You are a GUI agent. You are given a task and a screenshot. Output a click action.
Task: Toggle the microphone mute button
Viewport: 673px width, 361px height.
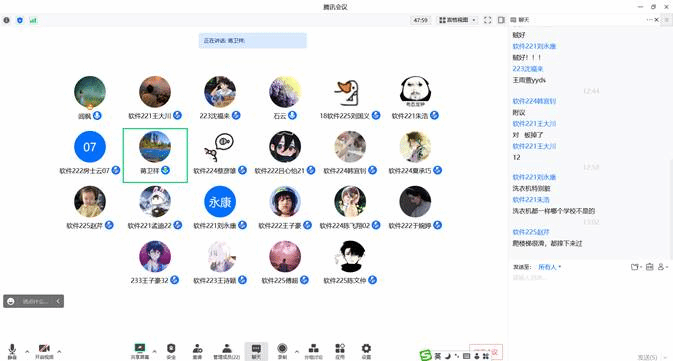[12, 351]
